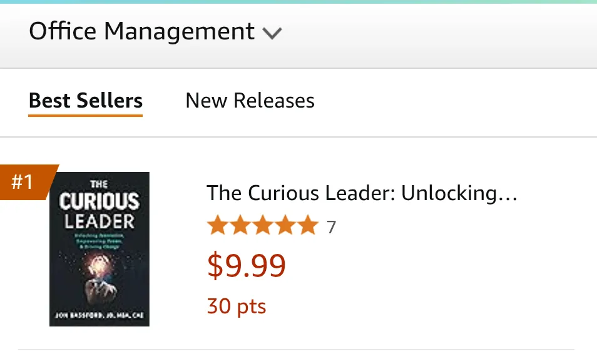
Task: Click the author name on the book cover
Action: [99, 315]
